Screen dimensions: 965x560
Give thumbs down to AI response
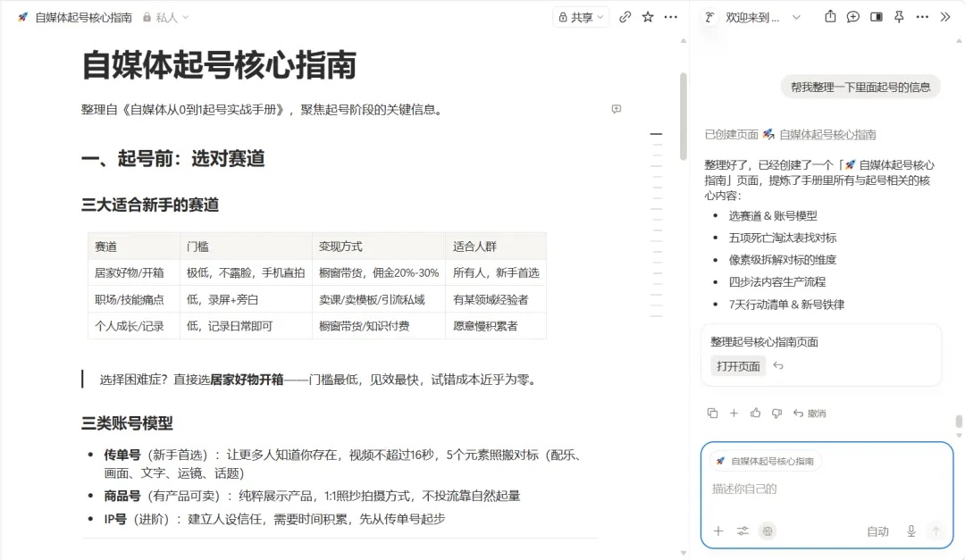click(776, 413)
